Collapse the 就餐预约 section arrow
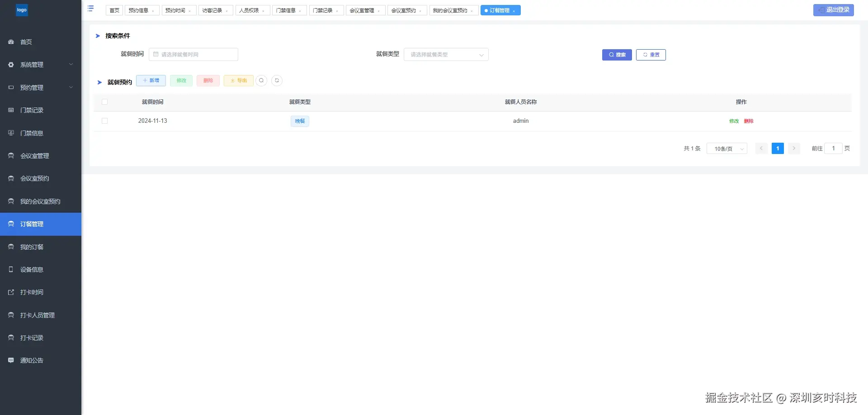Viewport: 868px width, 415px height. click(x=99, y=82)
